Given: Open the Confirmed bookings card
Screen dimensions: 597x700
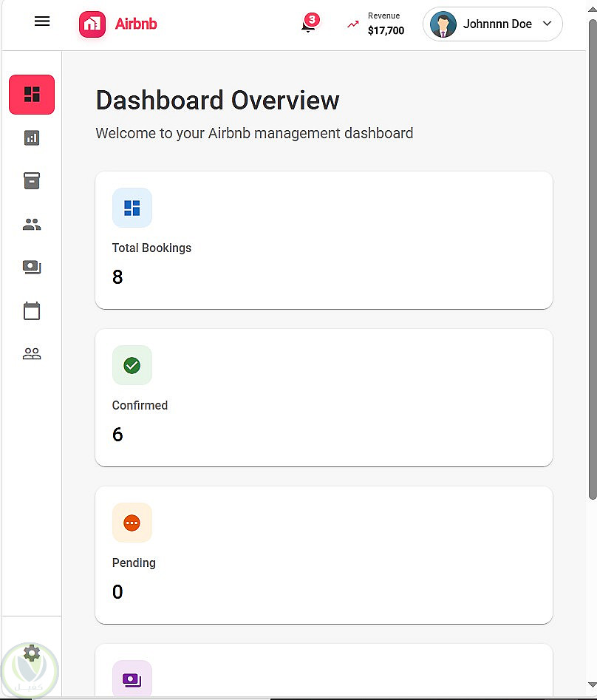Looking at the screenshot, I should [324, 398].
